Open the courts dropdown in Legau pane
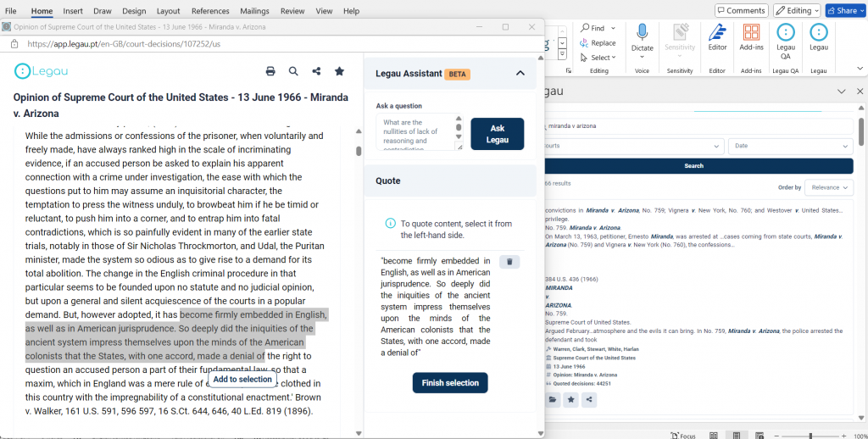This screenshot has width=868, height=439. (634, 146)
